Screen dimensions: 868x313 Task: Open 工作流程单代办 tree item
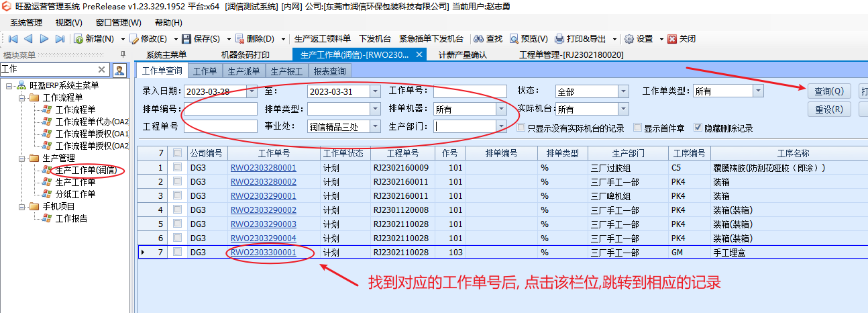pyautogui.click(x=91, y=122)
